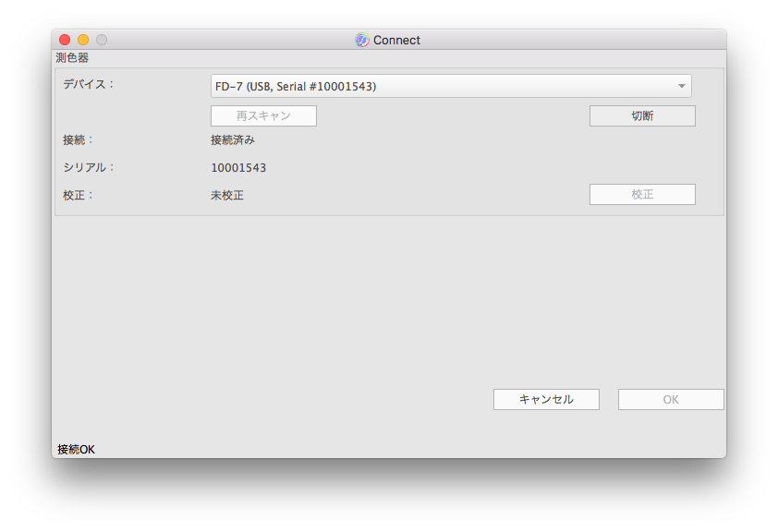This screenshot has height=532, width=778.
Task: Confirm with the OK button
Action: pyautogui.click(x=671, y=400)
